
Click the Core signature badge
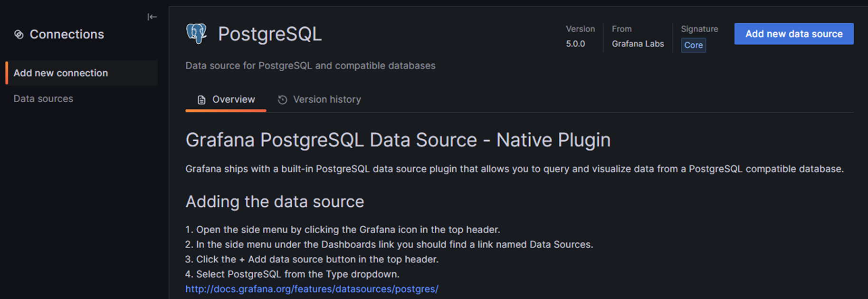(x=693, y=45)
